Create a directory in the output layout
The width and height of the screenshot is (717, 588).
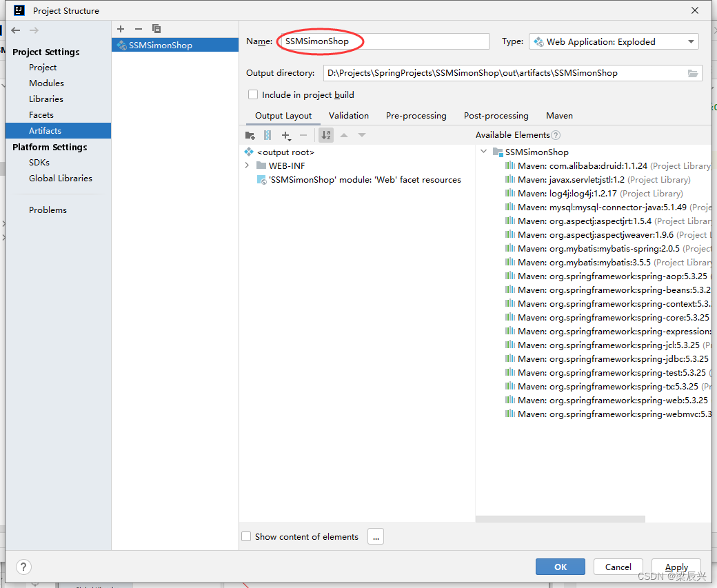point(250,135)
